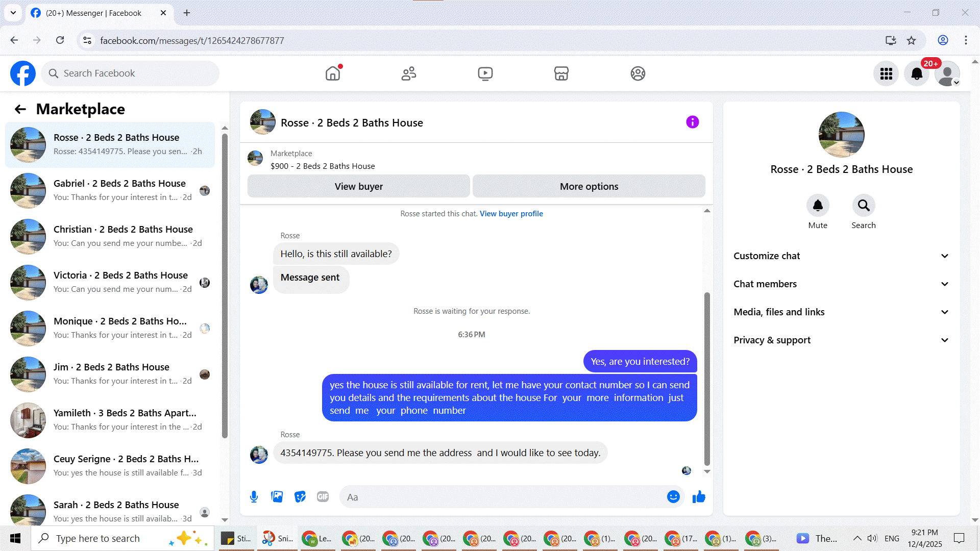Viewport: 980px width, 551px height.
Task: Open the Facebook menu grid icon
Action: 886,74
